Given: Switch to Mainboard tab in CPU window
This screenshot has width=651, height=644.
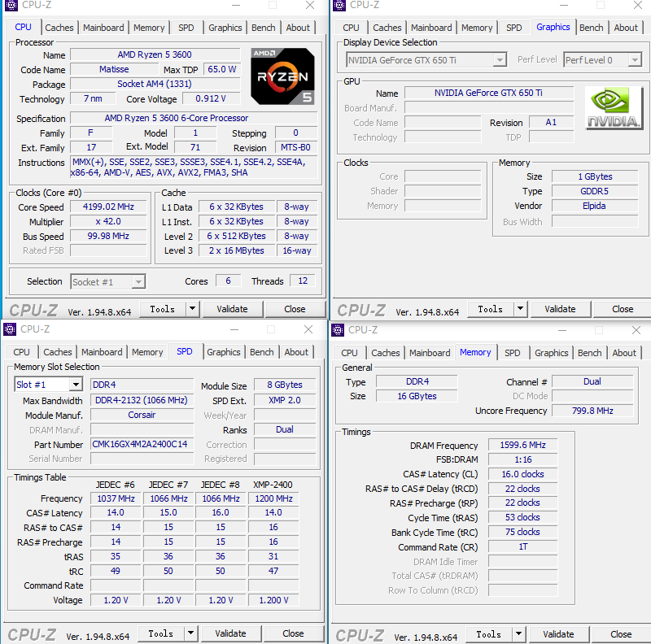Looking at the screenshot, I should (x=103, y=28).
